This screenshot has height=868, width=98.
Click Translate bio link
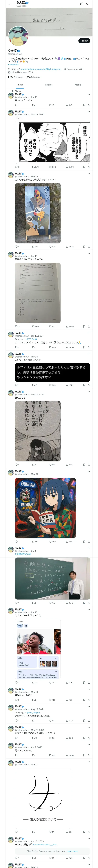coord(14,64)
